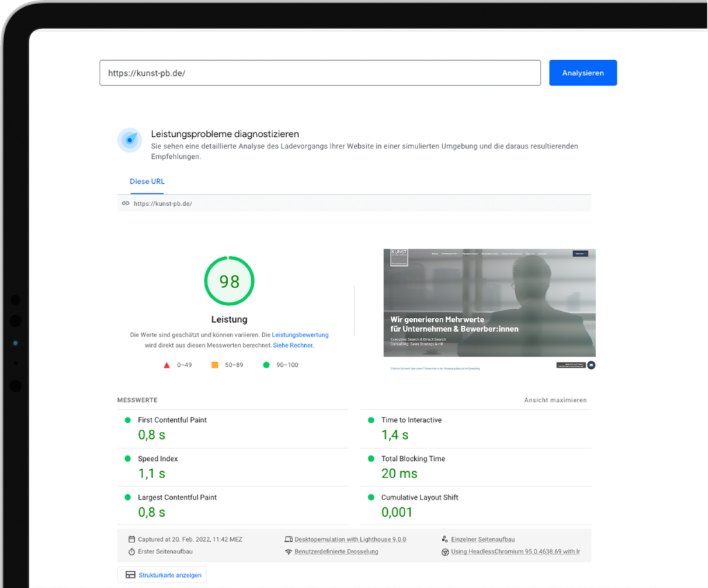Expand metrics with Ansicht maximieren
Viewport: 708px width, 588px height.
click(x=555, y=401)
